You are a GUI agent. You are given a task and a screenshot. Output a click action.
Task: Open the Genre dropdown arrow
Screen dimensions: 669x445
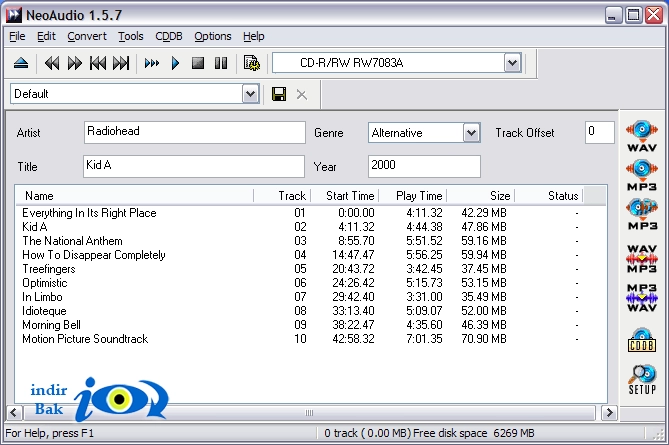[x=471, y=133]
